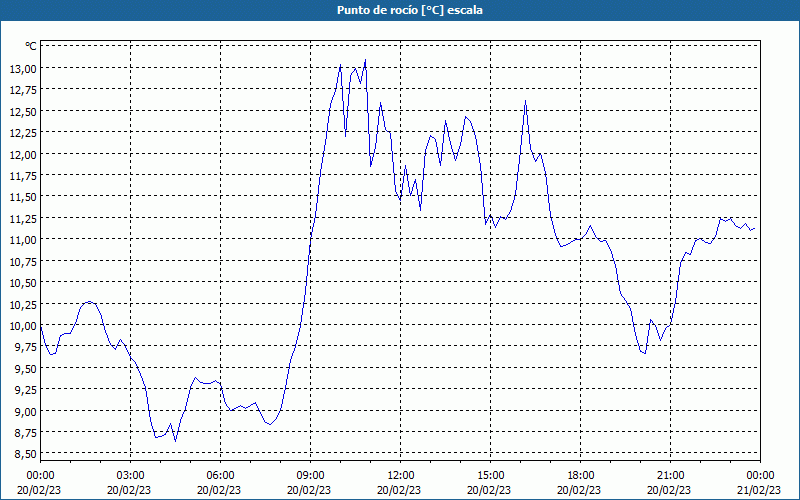Click the 9,50 y-axis label
Viewport: 800px width, 500px height.
pyautogui.click(x=26, y=368)
